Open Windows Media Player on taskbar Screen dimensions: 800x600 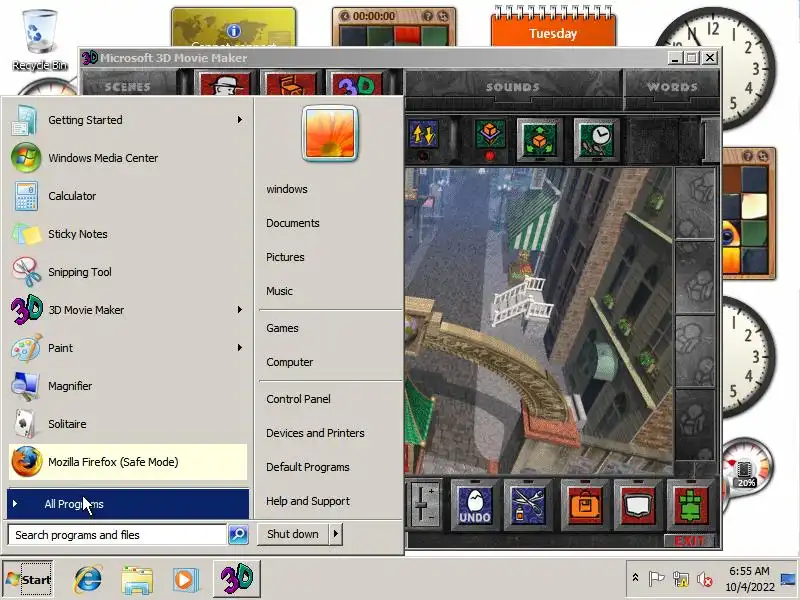pos(185,580)
